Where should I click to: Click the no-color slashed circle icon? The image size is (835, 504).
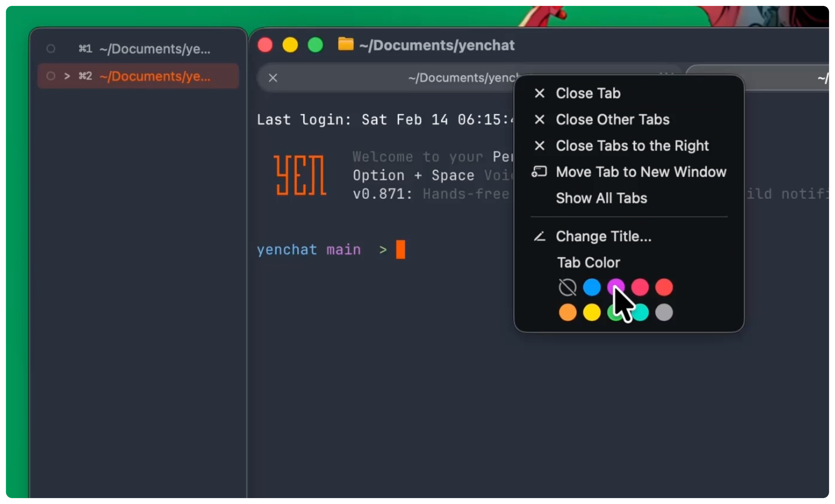pos(567,287)
